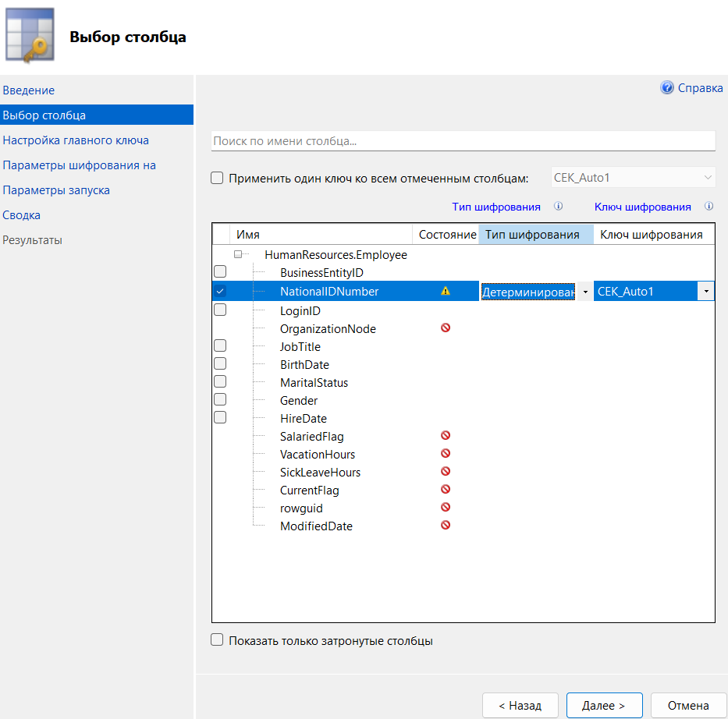Click prohibited icon on ModifiedDate row
This screenshot has height=719, width=728.
(x=446, y=525)
